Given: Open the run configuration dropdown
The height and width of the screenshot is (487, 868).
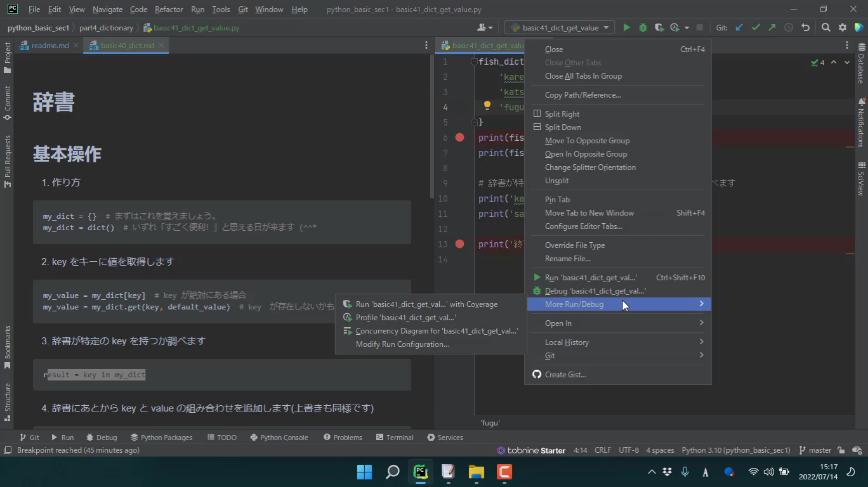Looking at the screenshot, I should [560, 28].
